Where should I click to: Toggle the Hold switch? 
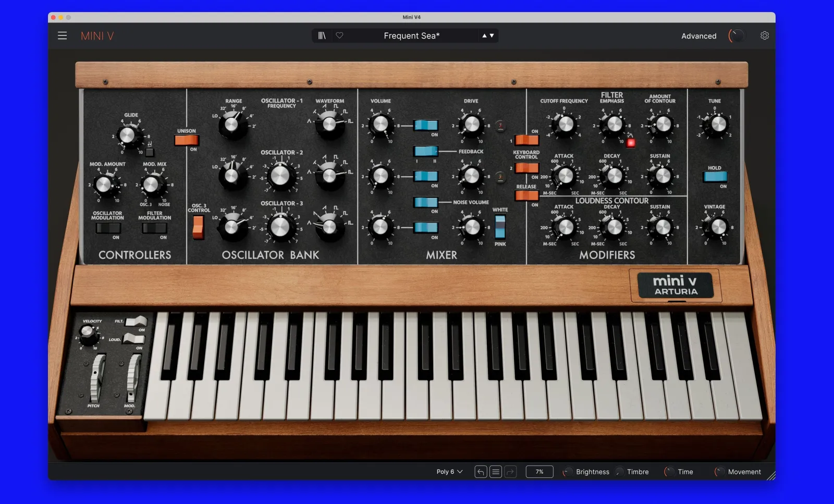pos(715,177)
